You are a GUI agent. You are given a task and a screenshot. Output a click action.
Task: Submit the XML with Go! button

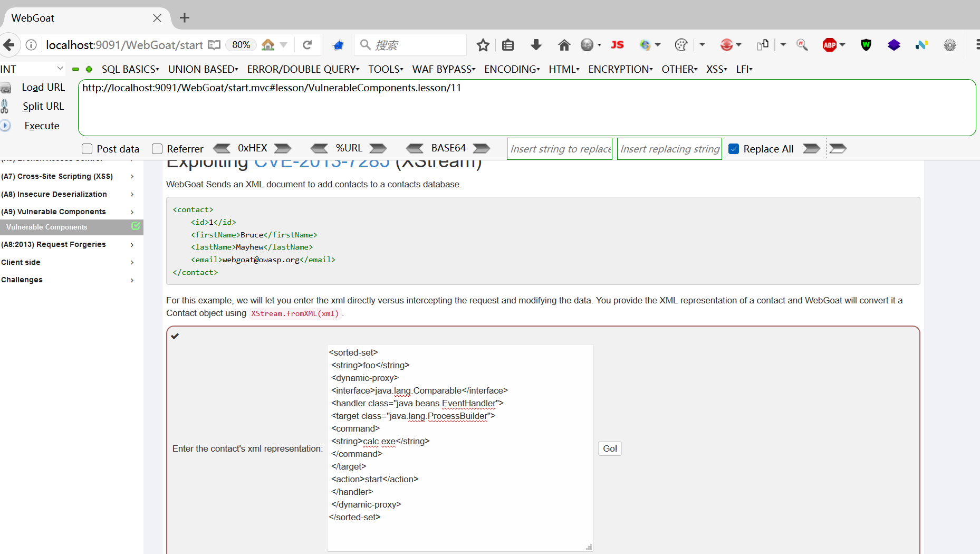click(610, 448)
